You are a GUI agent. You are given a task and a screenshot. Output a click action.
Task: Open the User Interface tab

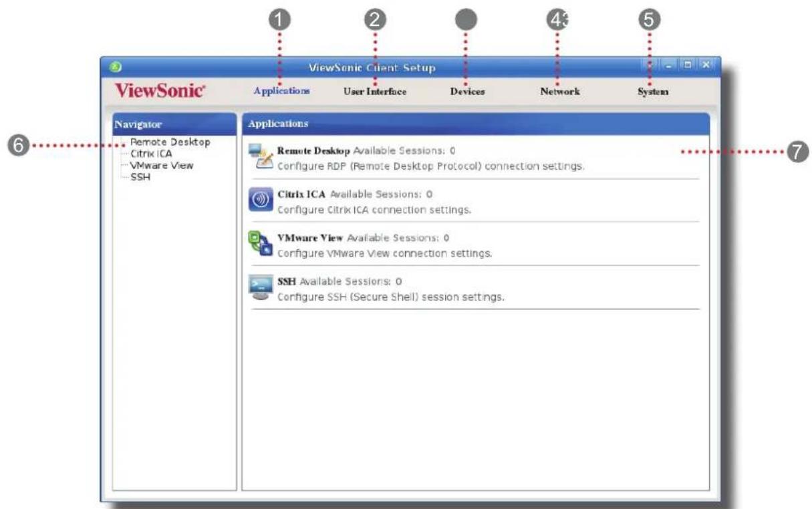click(x=374, y=92)
